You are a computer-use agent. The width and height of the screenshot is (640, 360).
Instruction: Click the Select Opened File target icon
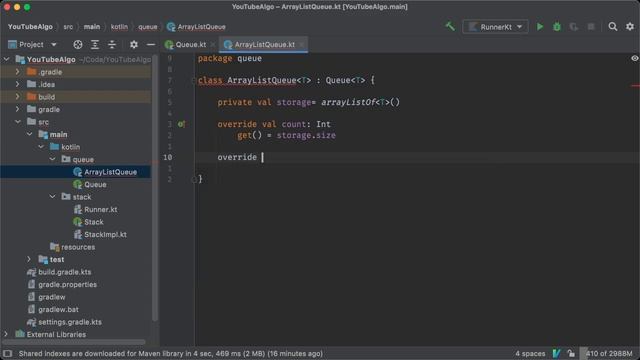[x=78, y=44]
